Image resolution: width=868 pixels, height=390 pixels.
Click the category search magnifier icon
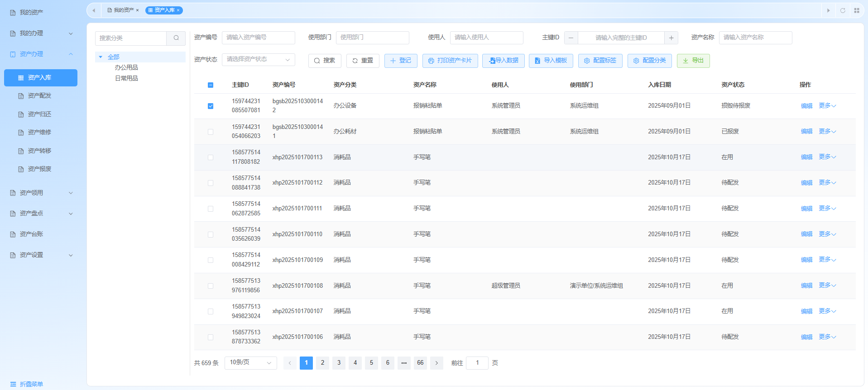click(176, 38)
